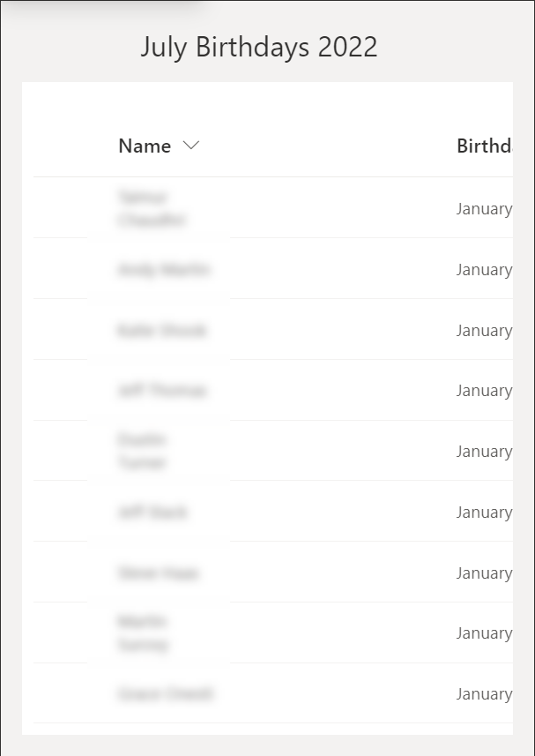
Task: Open the blurred name in the first row
Action: (151, 209)
